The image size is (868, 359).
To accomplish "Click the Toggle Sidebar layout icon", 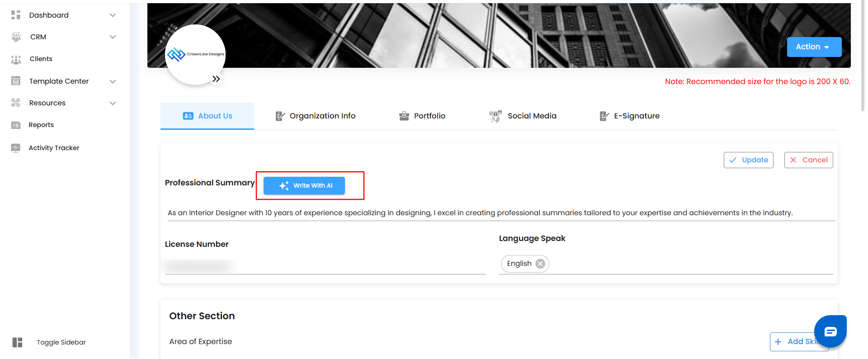I will 18,342.
